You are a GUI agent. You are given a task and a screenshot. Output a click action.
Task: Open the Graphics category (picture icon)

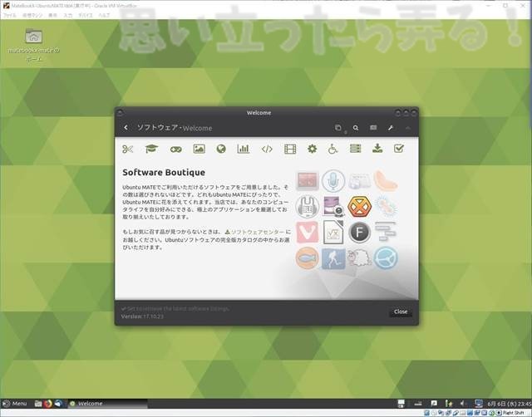tap(199, 149)
